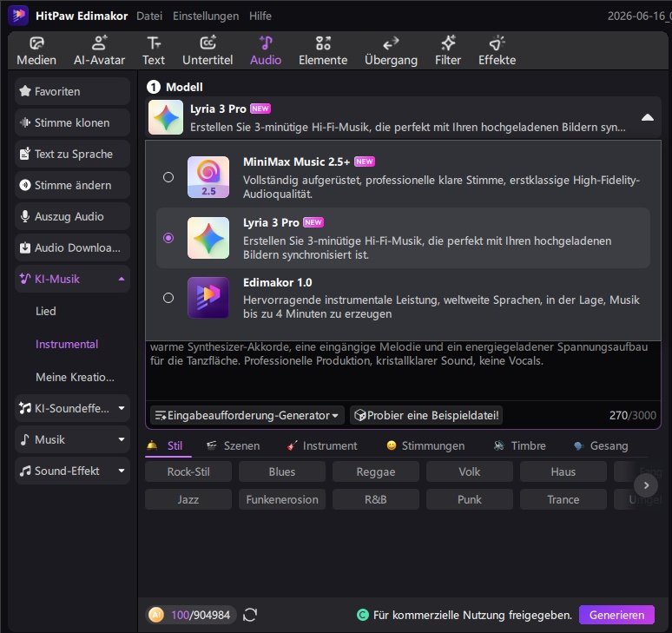Open the Filter toolbar section
The width and height of the screenshot is (672, 633).
click(x=448, y=51)
